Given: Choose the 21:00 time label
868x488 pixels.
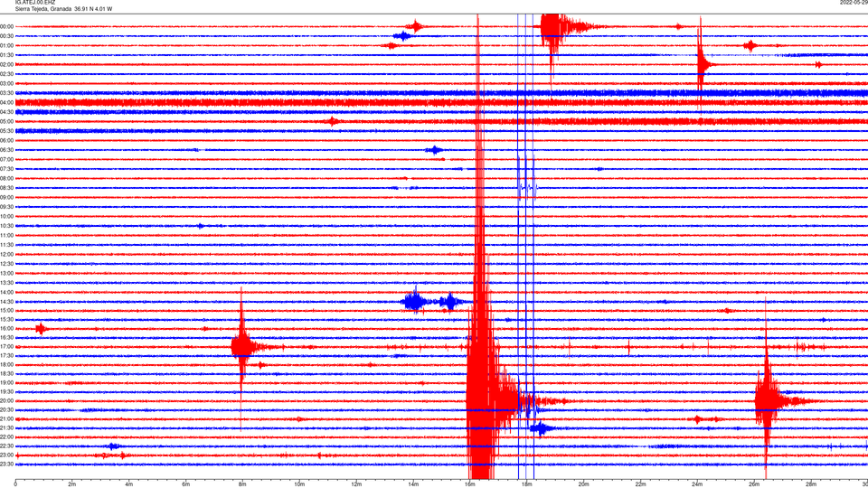Looking at the screenshot, I should (x=6, y=419).
